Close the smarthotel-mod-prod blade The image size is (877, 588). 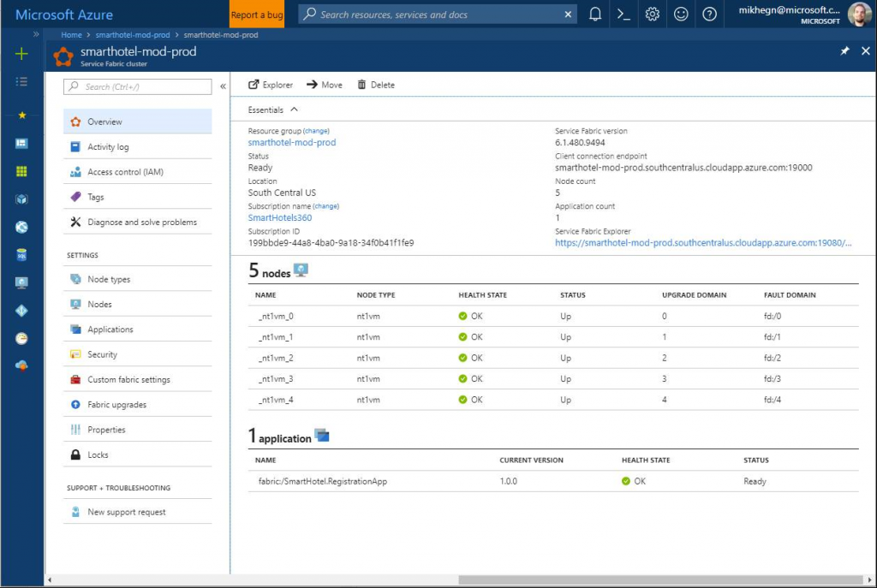click(865, 51)
